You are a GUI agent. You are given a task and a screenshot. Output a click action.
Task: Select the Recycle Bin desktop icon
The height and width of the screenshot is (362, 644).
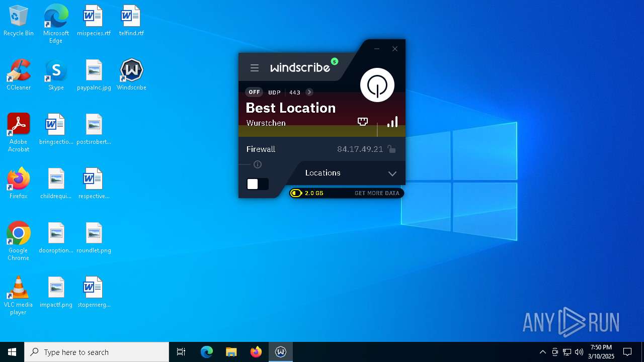[x=19, y=21]
